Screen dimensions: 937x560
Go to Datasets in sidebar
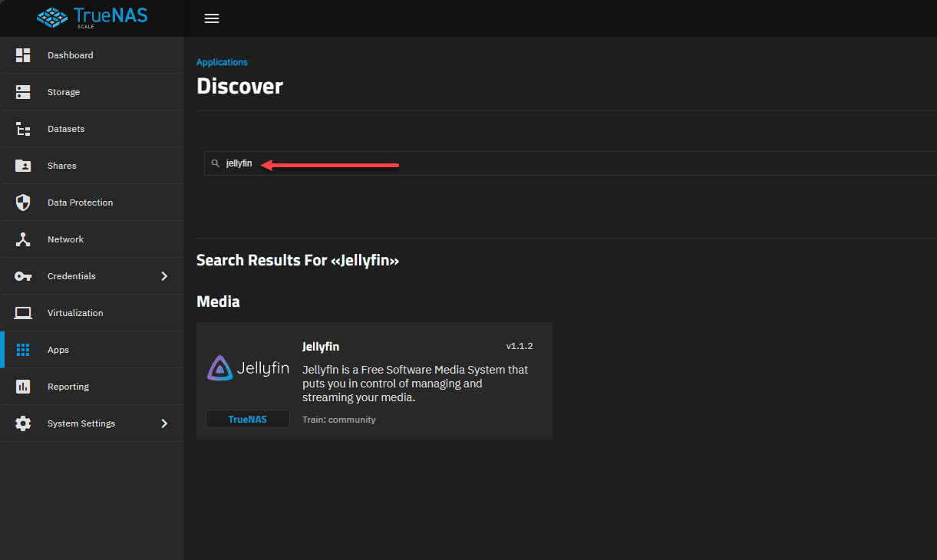pos(92,129)
